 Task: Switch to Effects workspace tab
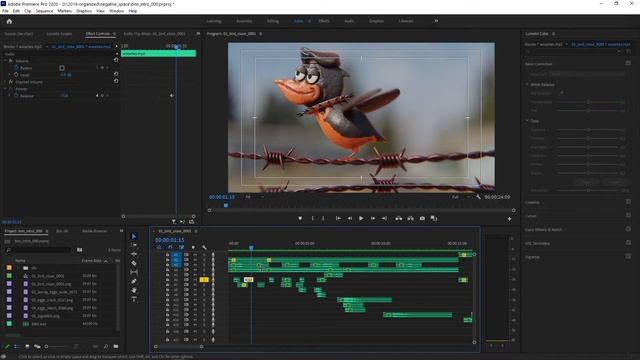(324, 21)
